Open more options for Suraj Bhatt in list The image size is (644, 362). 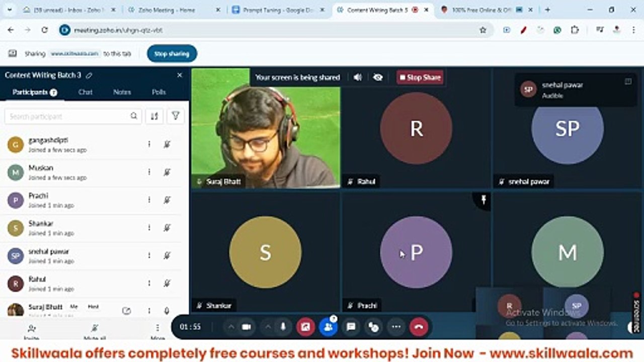(x=149, y=311)
